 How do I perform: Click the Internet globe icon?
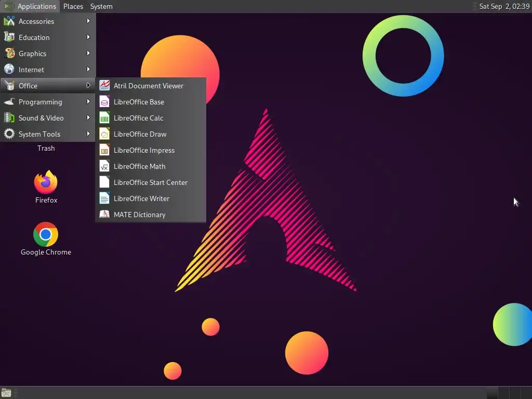pos(9,69)
